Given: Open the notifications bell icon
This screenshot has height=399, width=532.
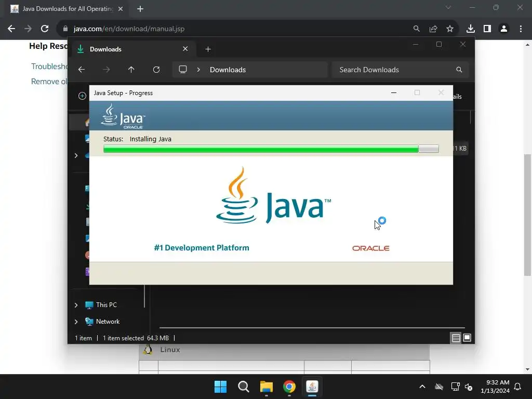Looking at the screenshot, I should pyautogui.click(x=518, y=387).
